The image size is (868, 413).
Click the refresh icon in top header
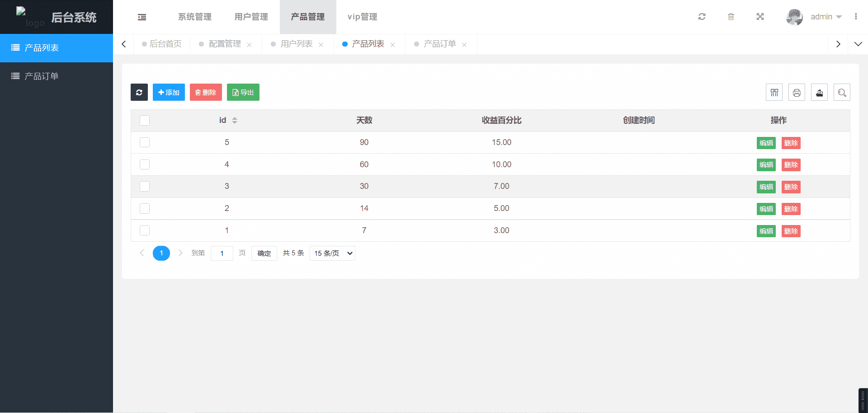(x=702, y=17)
